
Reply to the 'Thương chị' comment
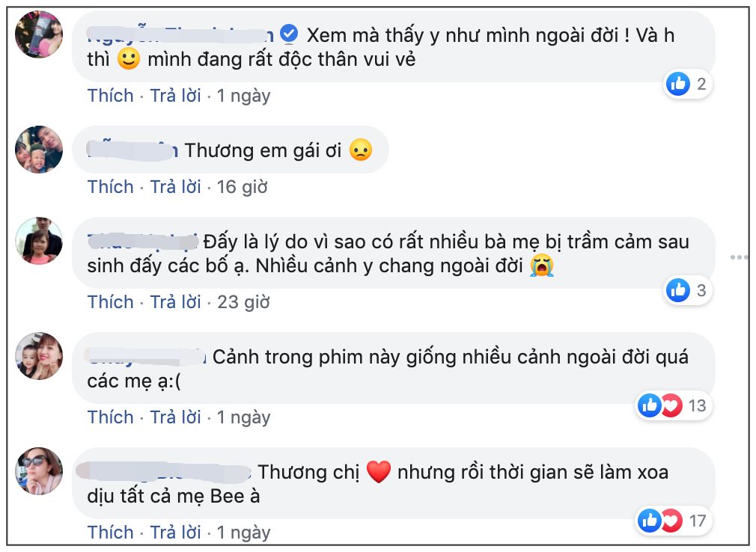(x=176, y=532)
